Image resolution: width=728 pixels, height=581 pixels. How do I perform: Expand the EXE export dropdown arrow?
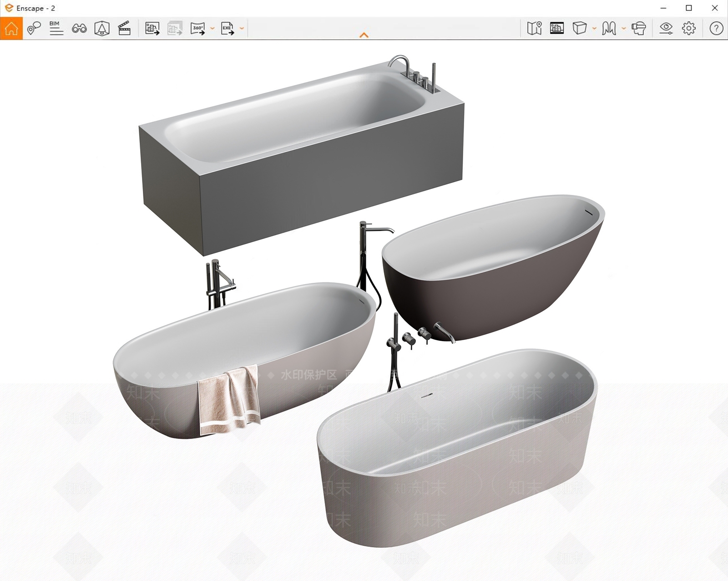(x=242, y=28)
